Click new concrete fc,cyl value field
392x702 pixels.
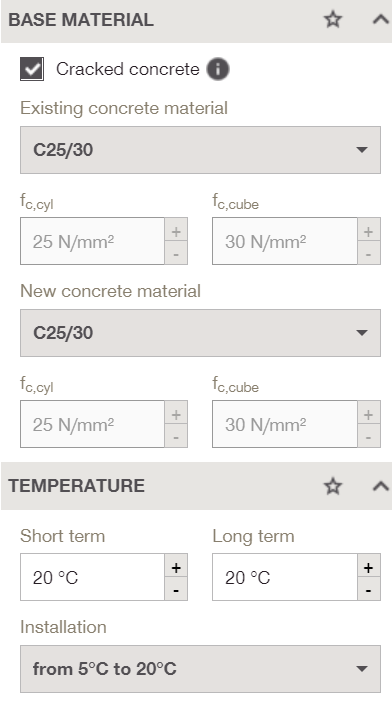point(93,424)
